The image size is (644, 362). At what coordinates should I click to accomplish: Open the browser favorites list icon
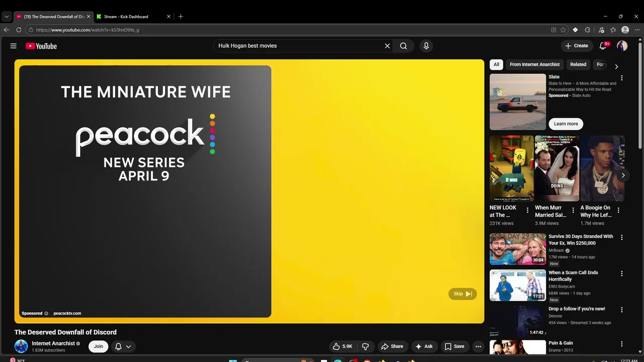[x=613, y=30]
